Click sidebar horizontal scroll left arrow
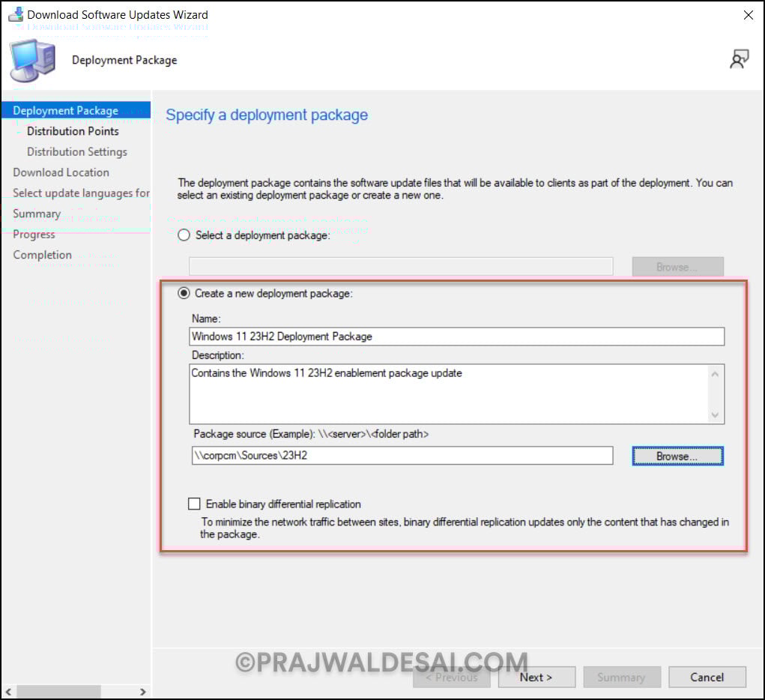Viewport: 765px width, 700px height. coord(8,692)
